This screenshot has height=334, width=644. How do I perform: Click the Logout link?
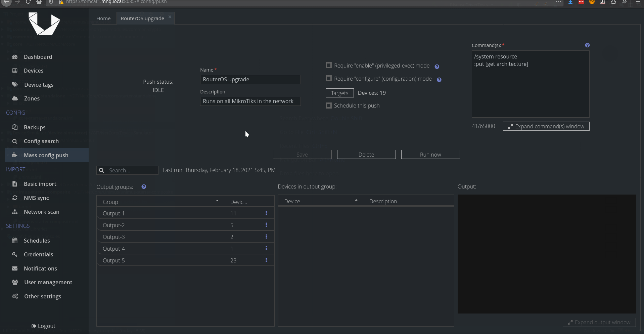click(x=43, y=326)
